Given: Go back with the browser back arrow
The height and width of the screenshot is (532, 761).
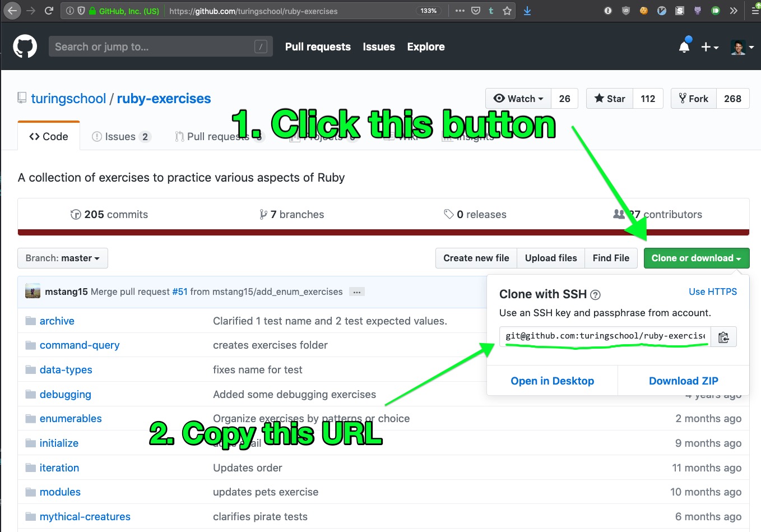Looking at the screenshot, I should tap(12, 11).
